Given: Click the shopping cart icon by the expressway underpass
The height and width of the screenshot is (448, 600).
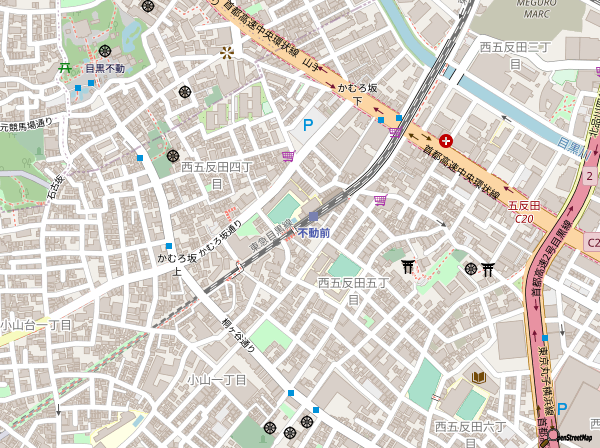Looking at the screenshot, I should coord(395,133).
